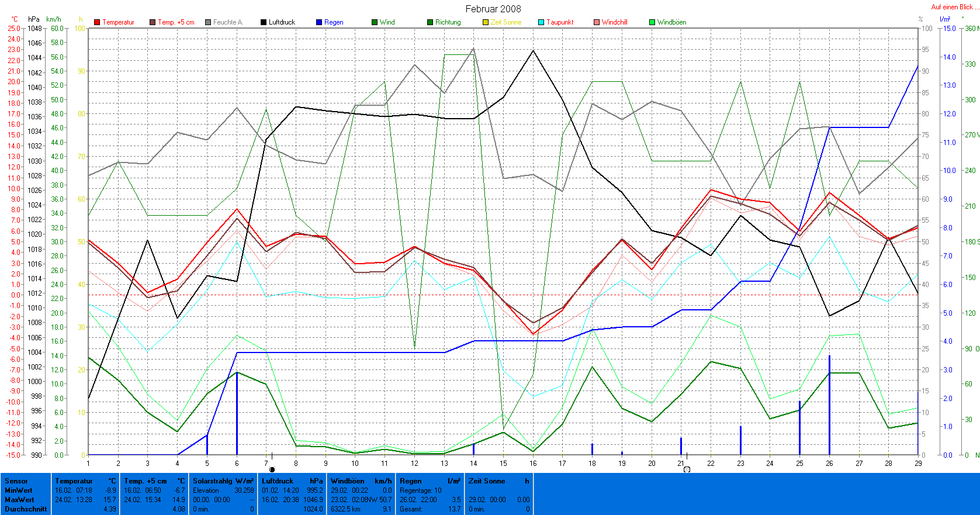
Task: Select the Windchill legend label
Action: (614, 22)
